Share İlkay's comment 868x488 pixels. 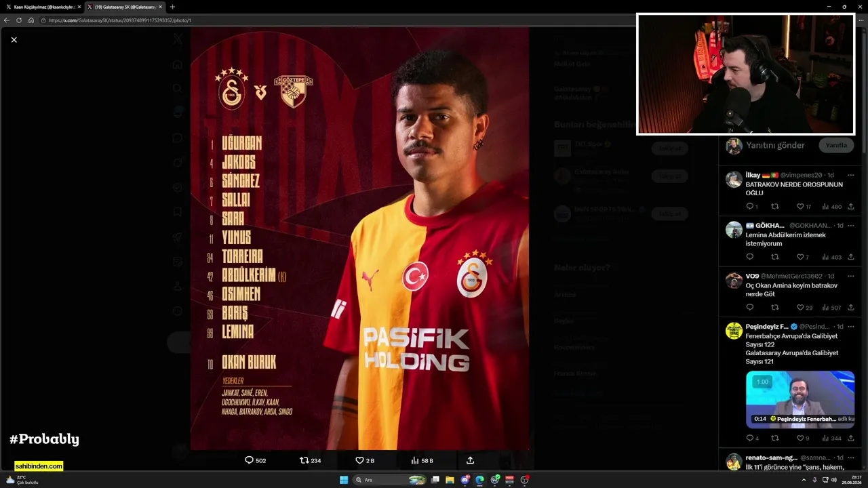(x=850, y=207)
